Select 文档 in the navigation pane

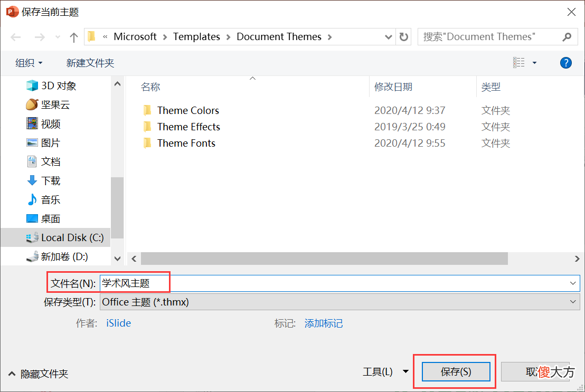(x=43, y=162)
